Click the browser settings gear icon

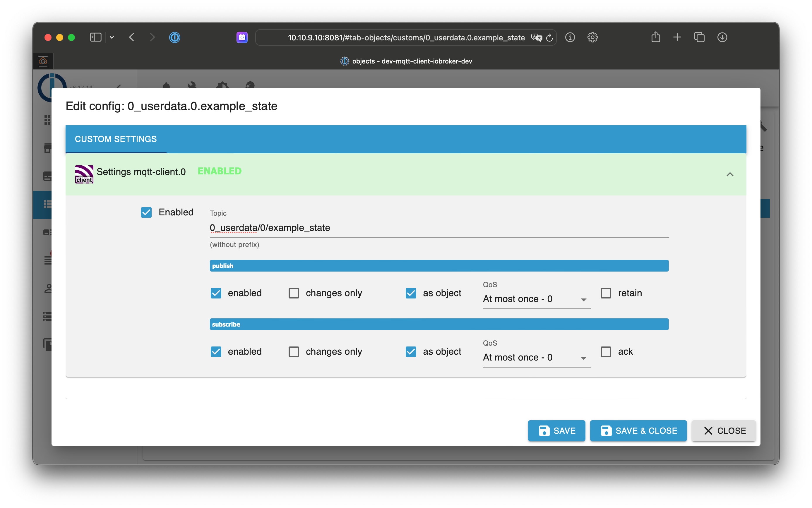pyautogui.click(x=592, y=37)
